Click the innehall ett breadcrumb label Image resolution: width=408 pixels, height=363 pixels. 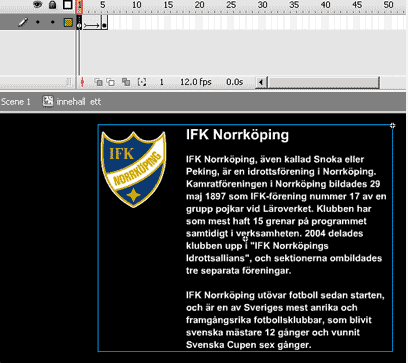(79, 102)
